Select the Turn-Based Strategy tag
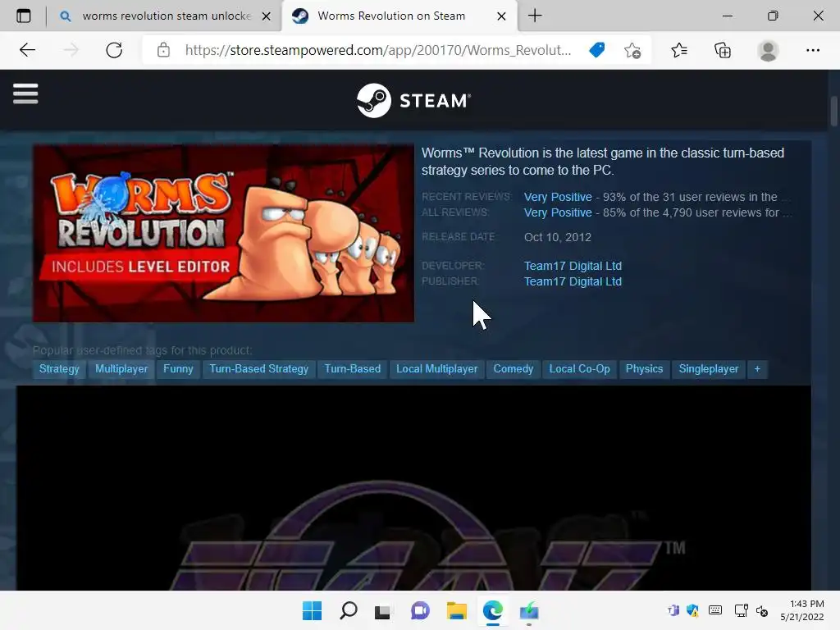Viewport: 840px width, 630px height. [x=258, y=368]
